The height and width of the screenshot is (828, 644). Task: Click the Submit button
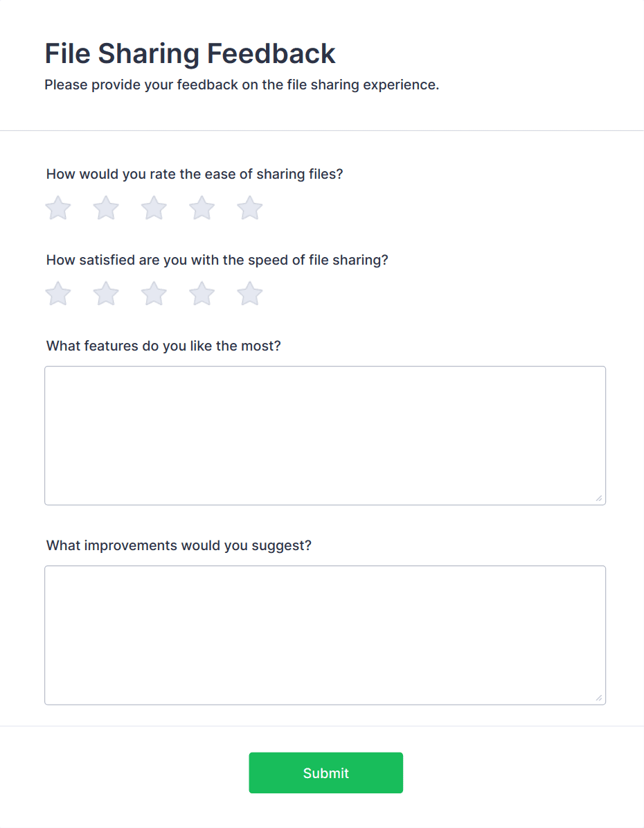[325, 773]
